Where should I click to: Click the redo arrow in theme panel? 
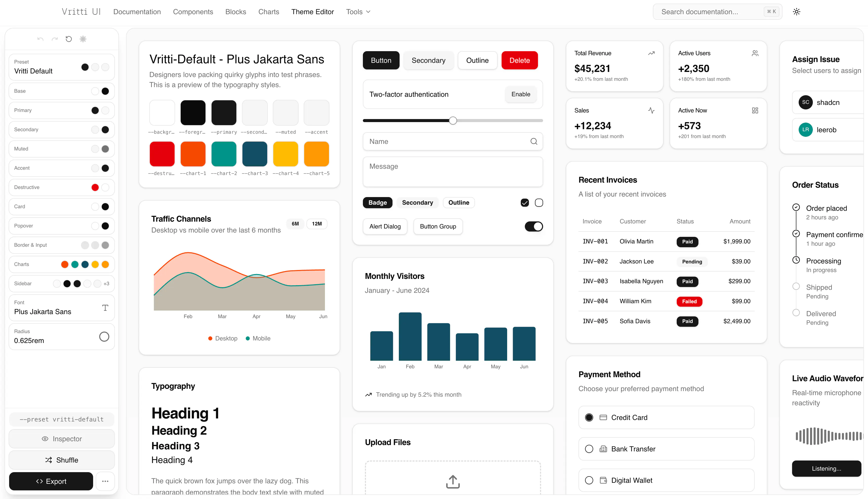(x=54, y=39)
